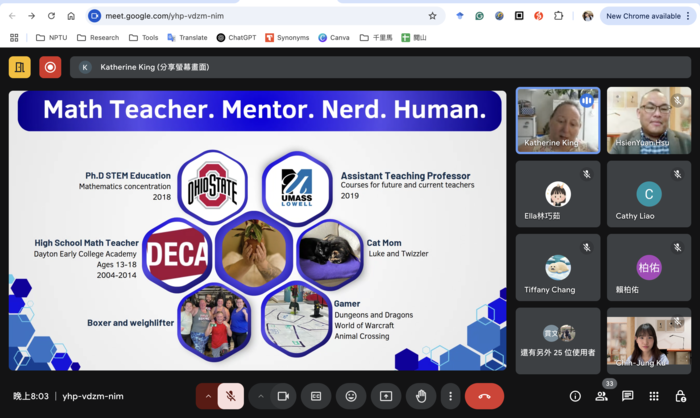The height and width of the screenshot is (418, 700).
Task: Open the 還有另外 25 位使用者 tile
Action: (x=558, y=341)
